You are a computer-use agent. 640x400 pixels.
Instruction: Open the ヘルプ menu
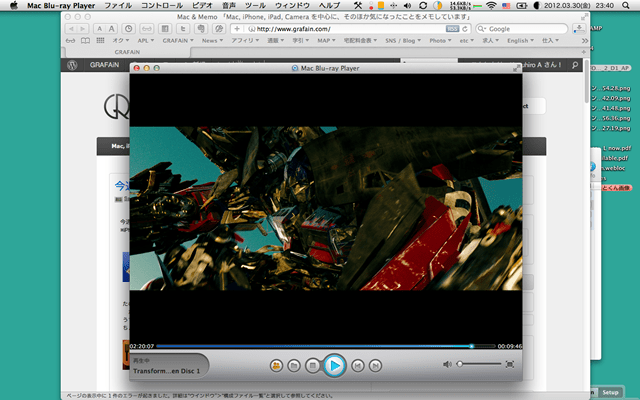click(x=329, y=5)
